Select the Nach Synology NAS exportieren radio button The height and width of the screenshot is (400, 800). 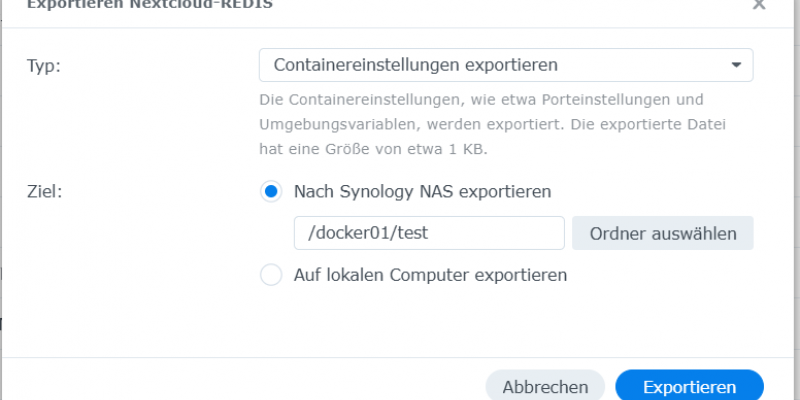(271, 191)
